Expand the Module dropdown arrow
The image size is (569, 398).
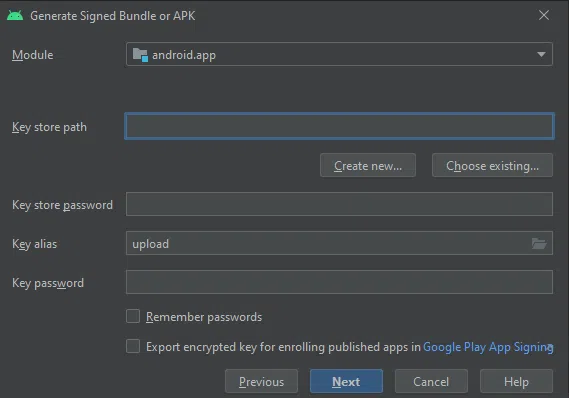(541, 54)
